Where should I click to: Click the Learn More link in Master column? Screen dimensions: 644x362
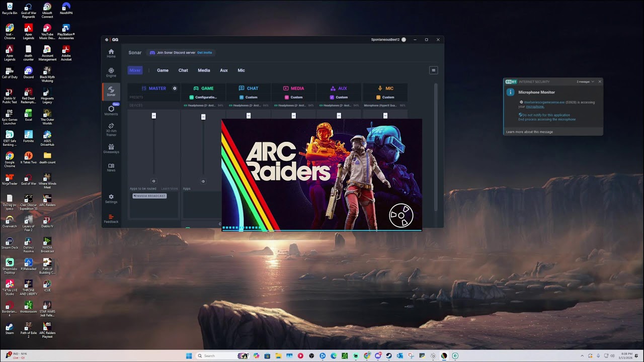(170, 189)
